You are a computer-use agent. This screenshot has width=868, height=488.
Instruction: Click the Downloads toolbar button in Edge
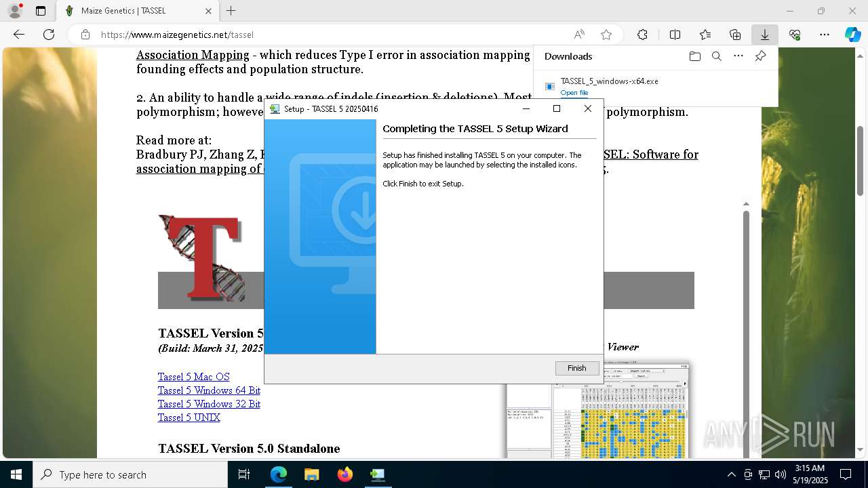[764, 35]
